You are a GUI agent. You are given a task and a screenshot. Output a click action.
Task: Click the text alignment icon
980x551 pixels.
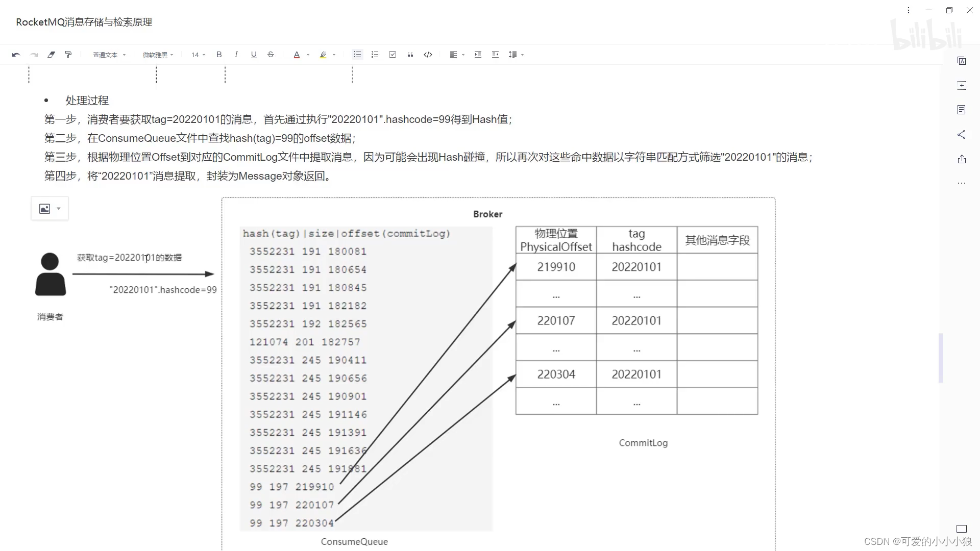click(x=453, y=55)
